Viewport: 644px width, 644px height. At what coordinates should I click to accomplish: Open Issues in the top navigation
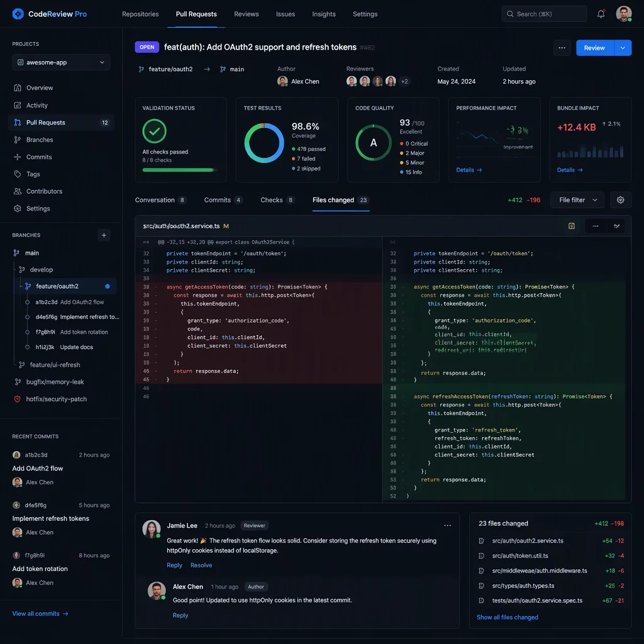[x=285, y=14]
